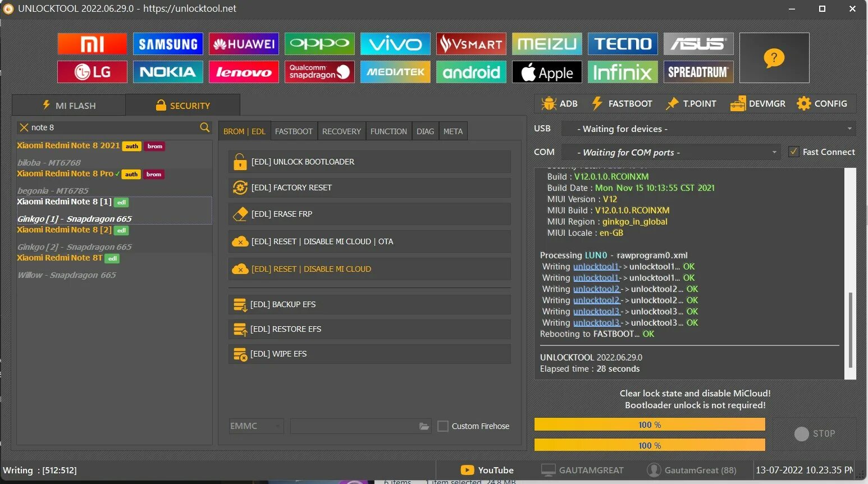Image resolution: width=868 pixels, height=484 pixels.
Task: Select the Lenovo brand logo
Action: (244, 72)
